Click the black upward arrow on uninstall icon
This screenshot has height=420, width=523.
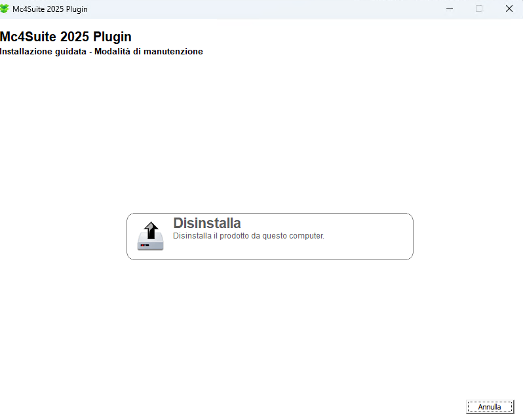(x=151, y=230)
